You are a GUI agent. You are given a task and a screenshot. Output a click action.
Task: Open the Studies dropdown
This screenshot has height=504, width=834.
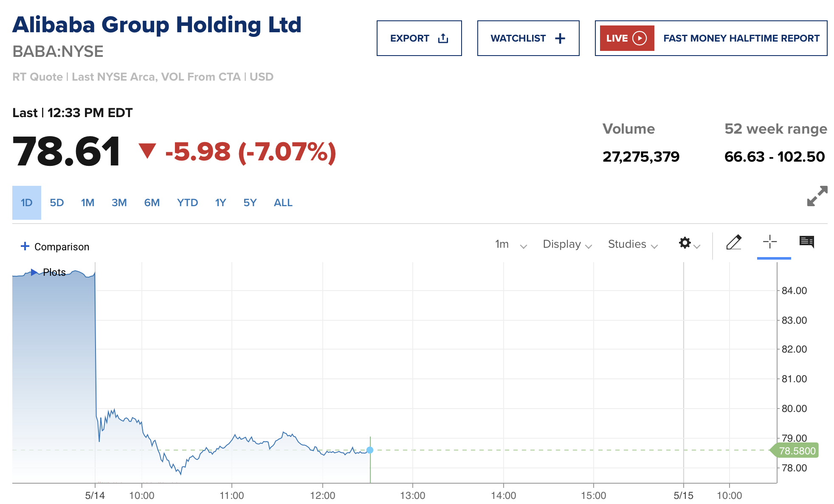[632, 244]
